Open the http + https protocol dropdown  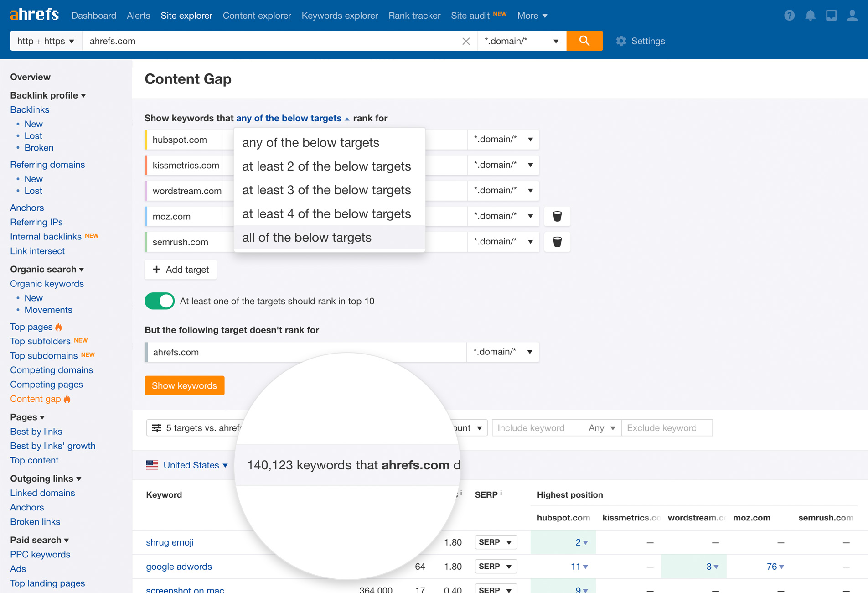coord(45,41)
